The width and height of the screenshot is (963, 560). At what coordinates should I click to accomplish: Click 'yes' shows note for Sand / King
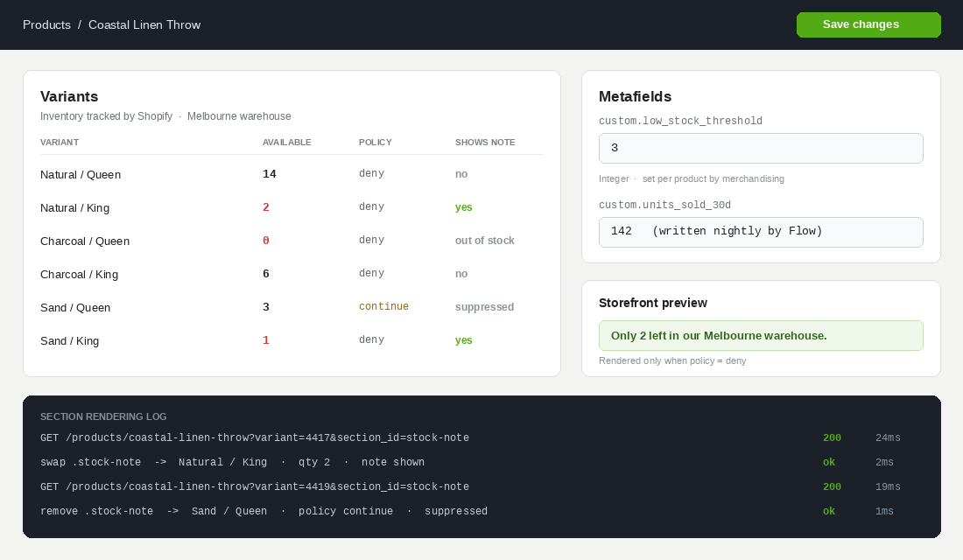[464, 340]
